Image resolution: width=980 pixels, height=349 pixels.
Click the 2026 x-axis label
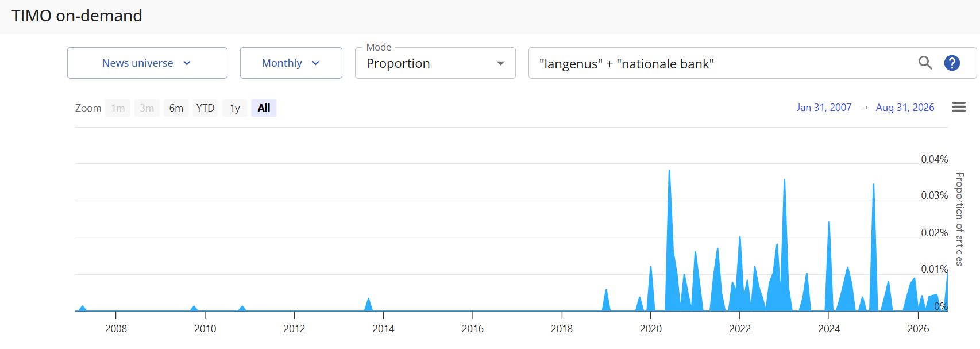(x=918, y=329)
